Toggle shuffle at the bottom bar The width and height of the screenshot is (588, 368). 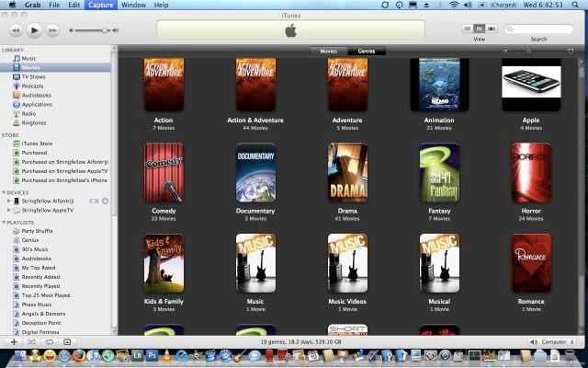click(x=32, y=341)
